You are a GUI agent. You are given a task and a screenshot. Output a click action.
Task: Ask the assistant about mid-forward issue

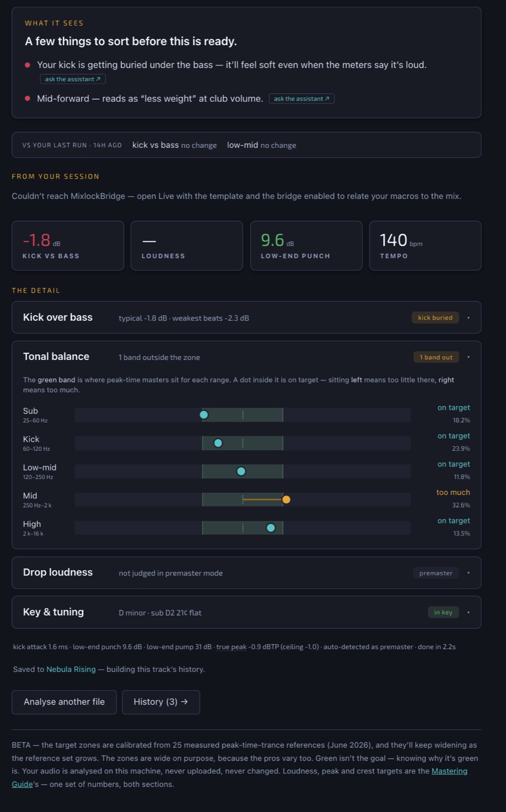tap(301, 98)
